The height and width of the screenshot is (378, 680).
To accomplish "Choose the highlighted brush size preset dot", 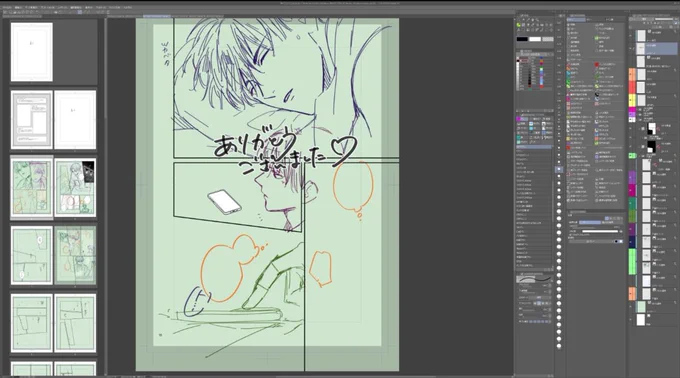I will [x=559, y=169].
